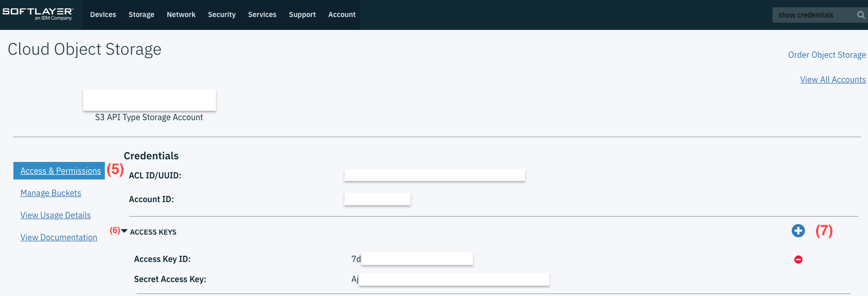Open the Storage menu
This screenshot has height=296, width=868.
pyautogui.click(x=141, y=15)
